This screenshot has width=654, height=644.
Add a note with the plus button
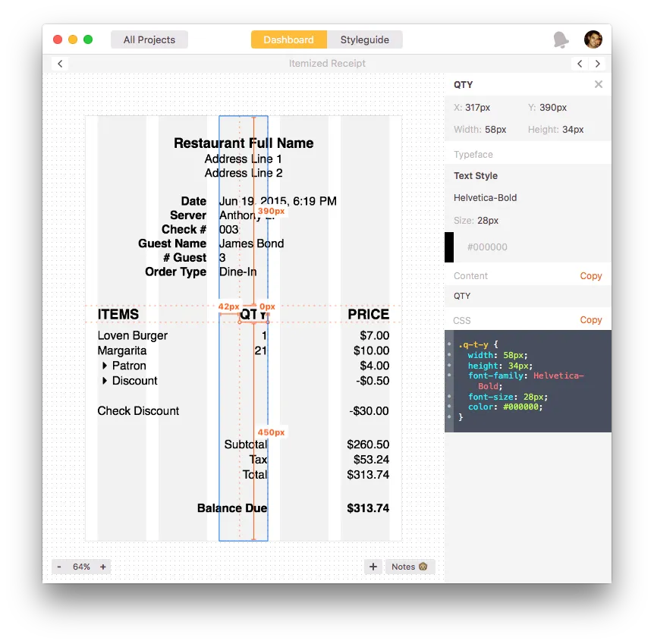373,567
